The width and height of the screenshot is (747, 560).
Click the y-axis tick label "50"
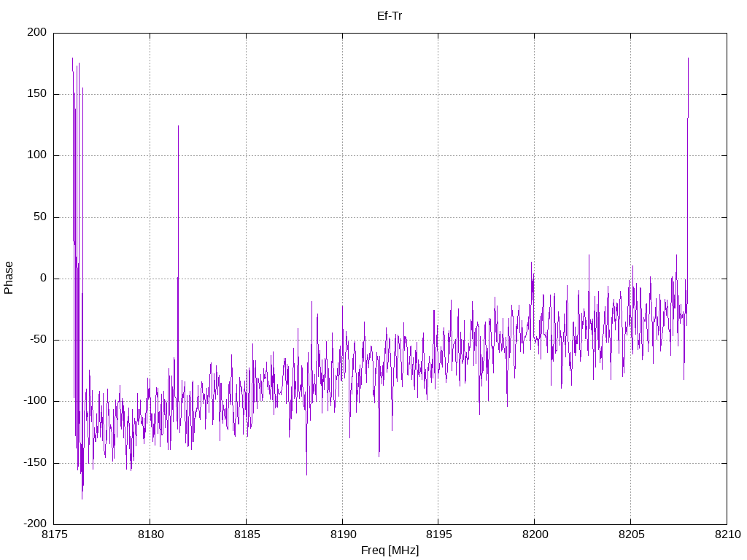pos(41,217)
